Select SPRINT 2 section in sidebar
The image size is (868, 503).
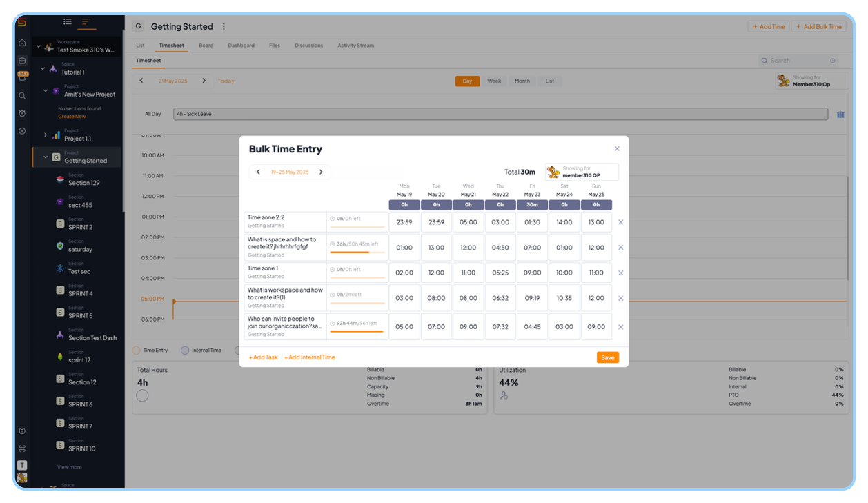(x=81, y=227)
